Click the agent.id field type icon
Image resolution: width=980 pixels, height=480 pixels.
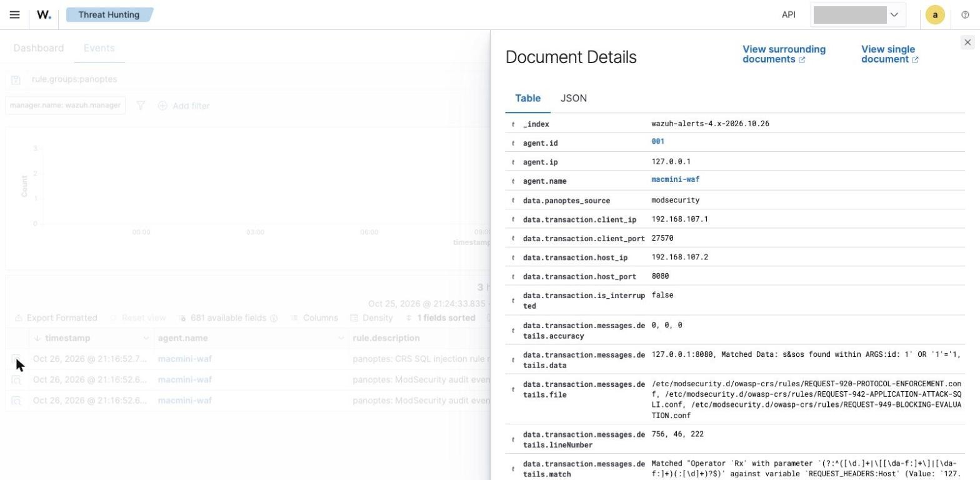pos(513,143)
